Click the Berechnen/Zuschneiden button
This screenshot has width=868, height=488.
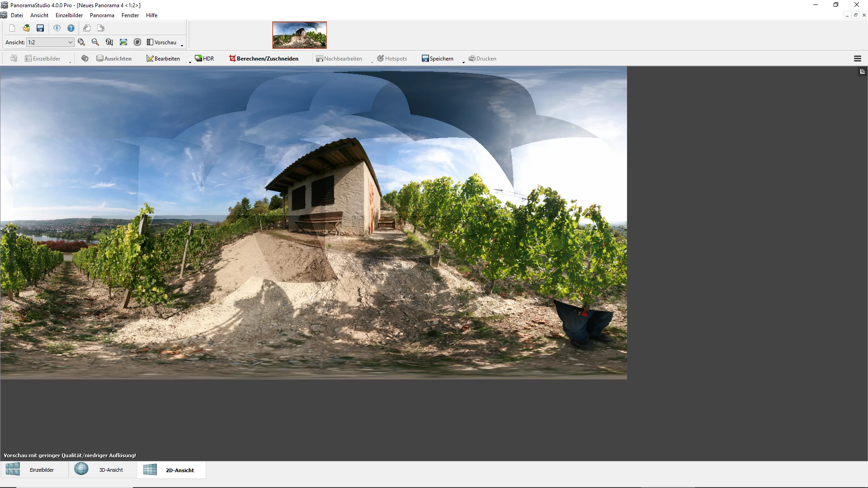[264, 58]
